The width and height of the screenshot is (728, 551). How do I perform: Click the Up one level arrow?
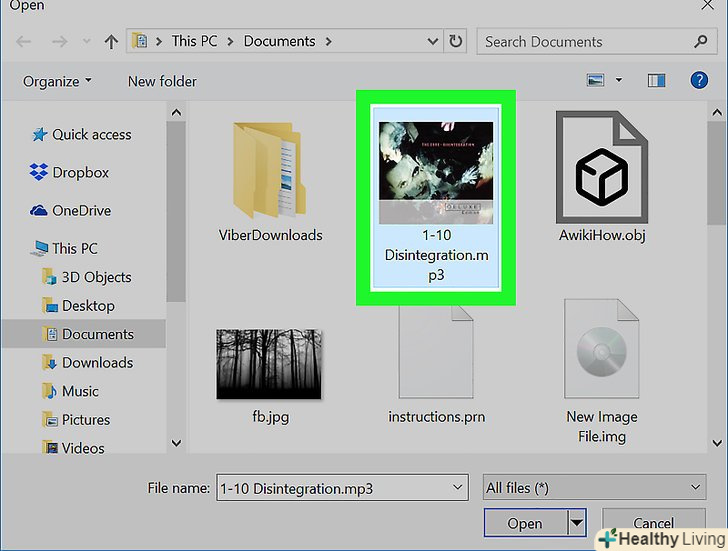click(x=110, y=42)
